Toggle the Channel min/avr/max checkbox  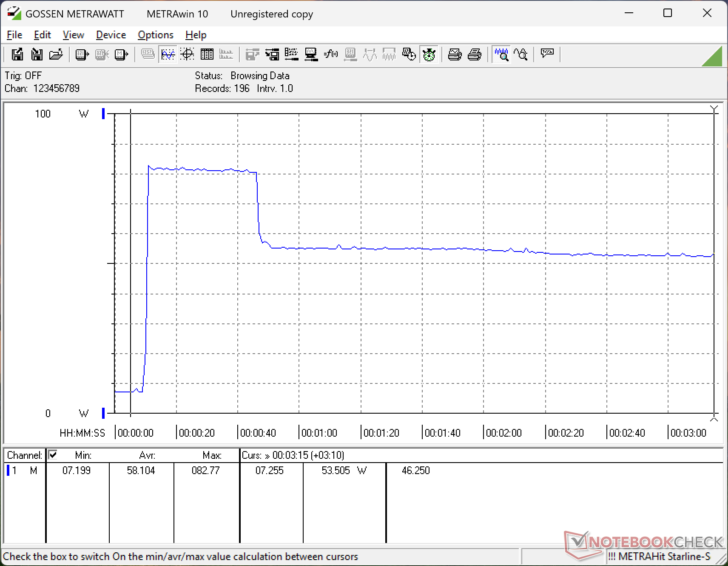(x=53, y=455)
